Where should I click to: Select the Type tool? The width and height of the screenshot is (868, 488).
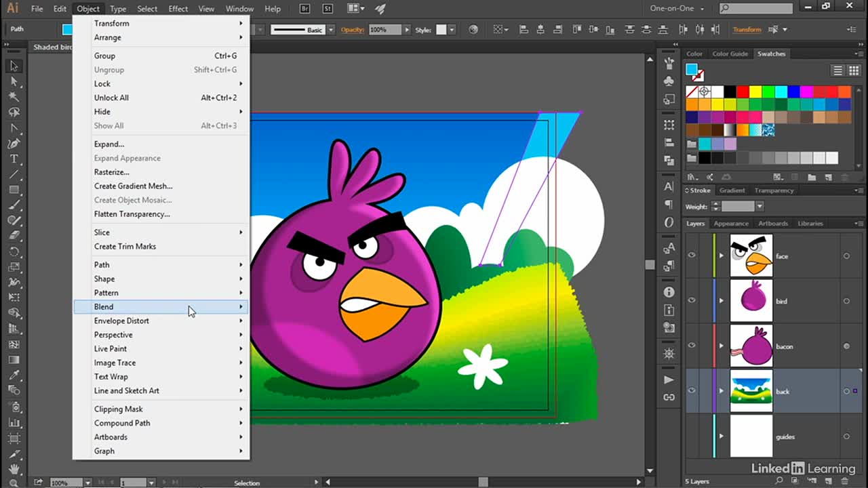click(14, 159)
